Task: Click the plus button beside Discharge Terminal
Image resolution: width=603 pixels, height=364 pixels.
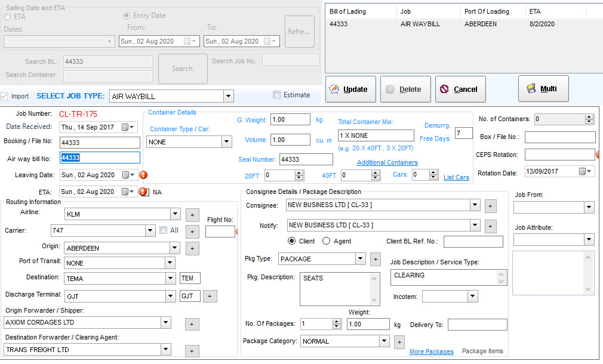Action: click(210, 296)
